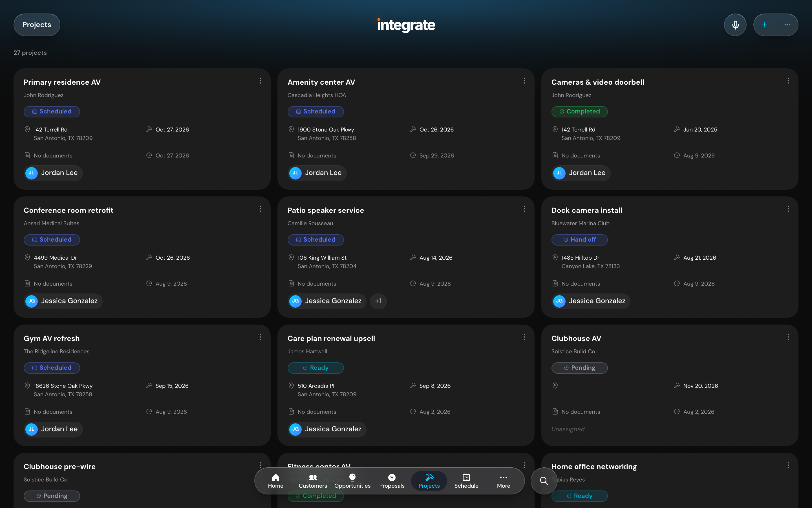
Task: Open the search magnifier button
Action: [544, 481]
